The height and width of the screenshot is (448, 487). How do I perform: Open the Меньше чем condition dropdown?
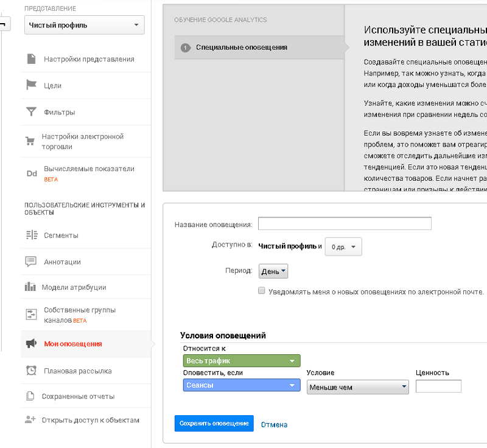coord(358,387)
